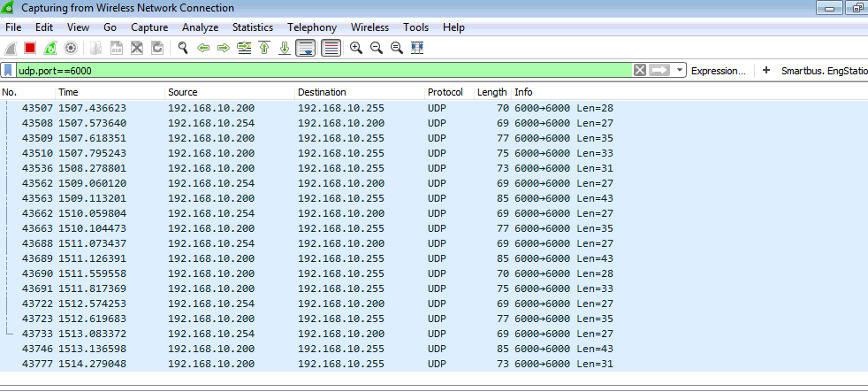Open the Expression… filter builder
868x392 pixels.
pos(719,71)
